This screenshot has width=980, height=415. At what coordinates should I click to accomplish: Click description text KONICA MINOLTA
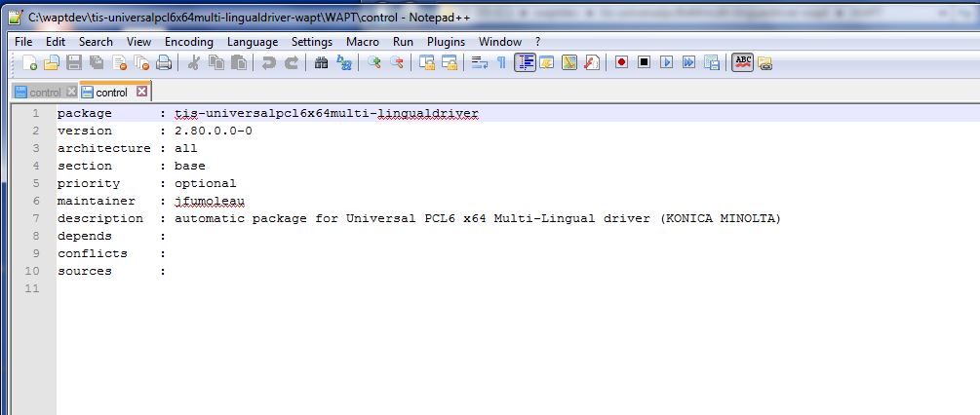click(x=721, y=218)
